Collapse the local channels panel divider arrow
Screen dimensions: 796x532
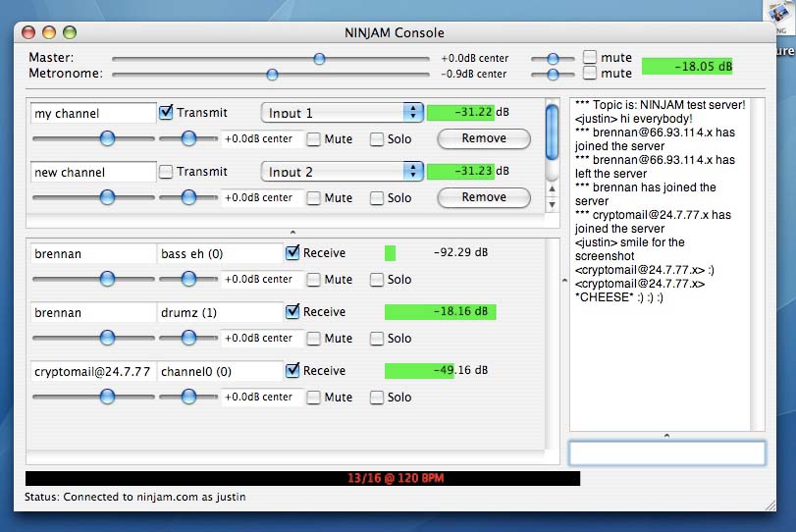coord(291,232)
